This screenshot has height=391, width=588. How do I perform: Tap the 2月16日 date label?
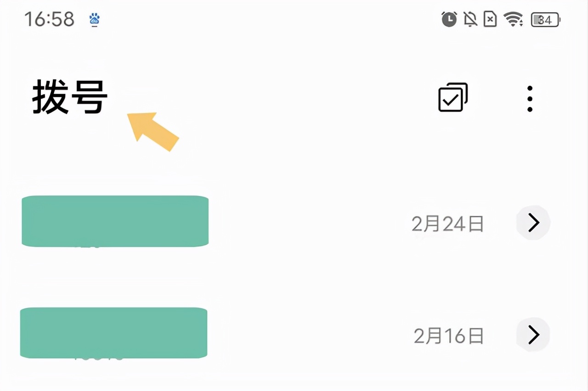click(x=449, y=336)
